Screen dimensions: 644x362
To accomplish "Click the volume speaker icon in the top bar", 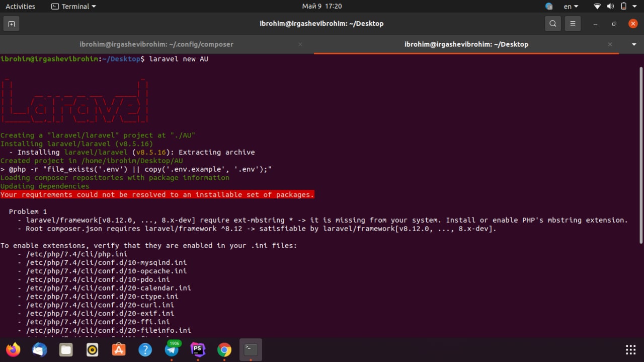I will (x=611, y=7).
